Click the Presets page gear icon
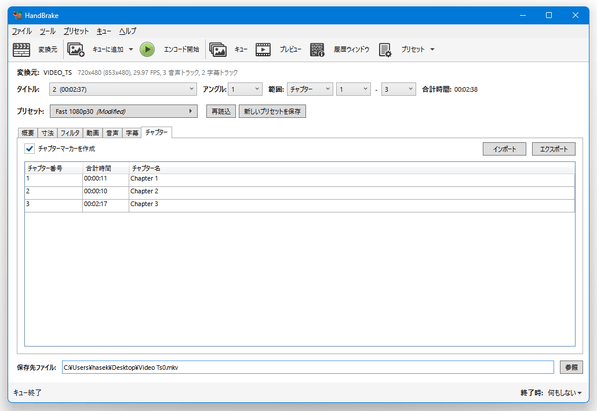This screenshot has width=597, height=411. pos(385,50)
